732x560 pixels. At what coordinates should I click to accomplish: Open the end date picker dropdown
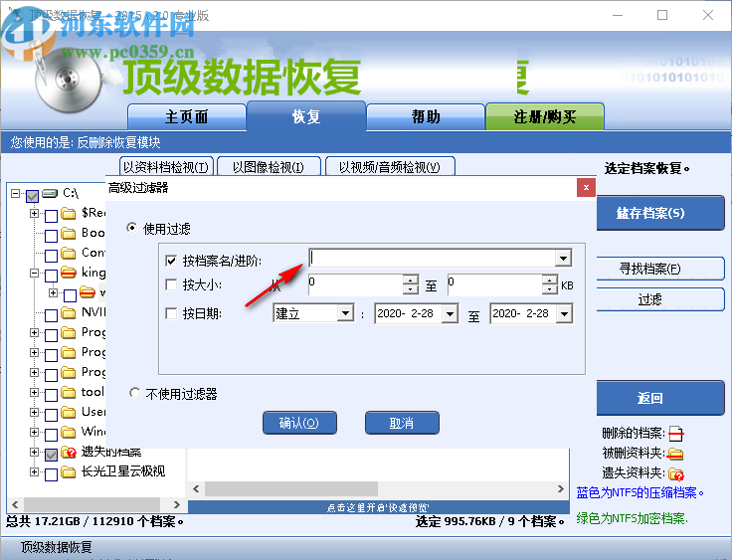point(564,313)
